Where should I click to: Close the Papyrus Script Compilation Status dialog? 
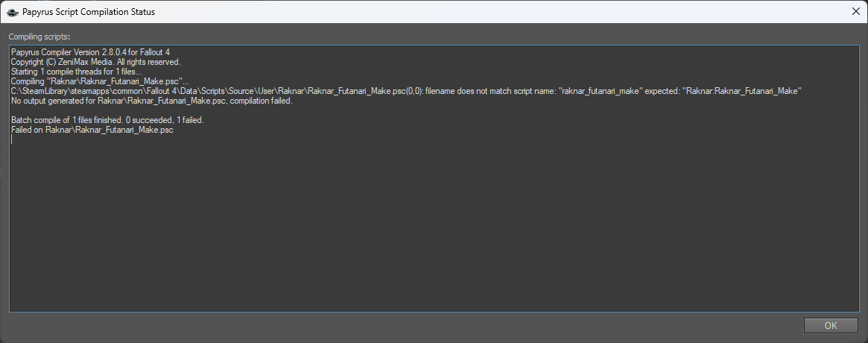pyautogui.click(x=855, y=12)
